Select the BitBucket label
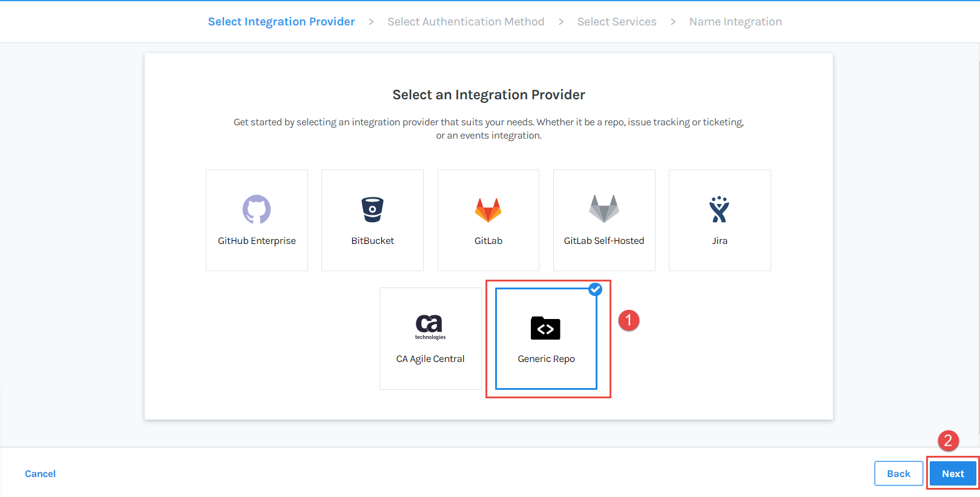980x497 pixels. tap(372, 241)
